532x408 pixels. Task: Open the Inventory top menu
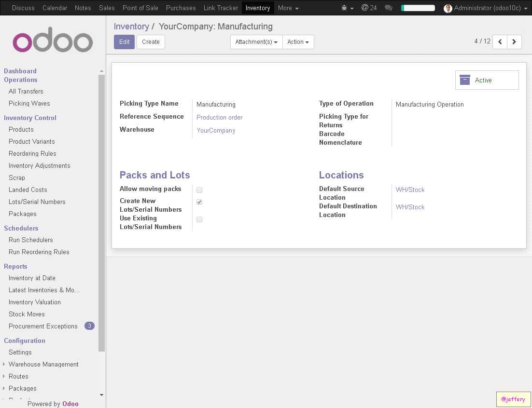click(x=257, y=8)
